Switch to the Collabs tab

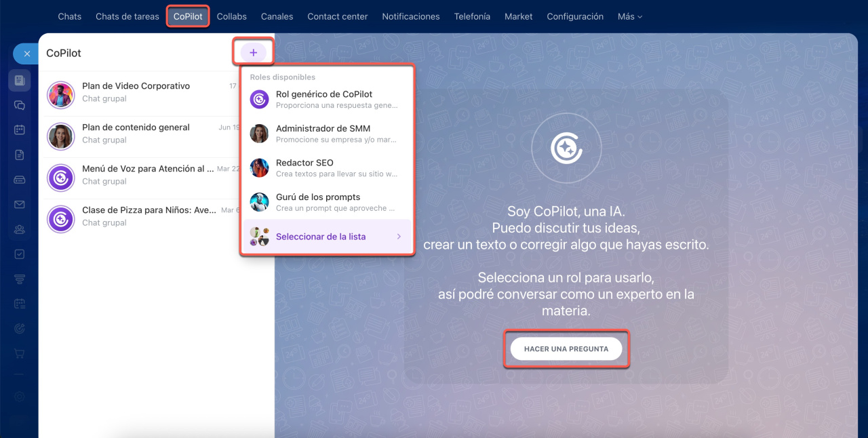[232, 16]
